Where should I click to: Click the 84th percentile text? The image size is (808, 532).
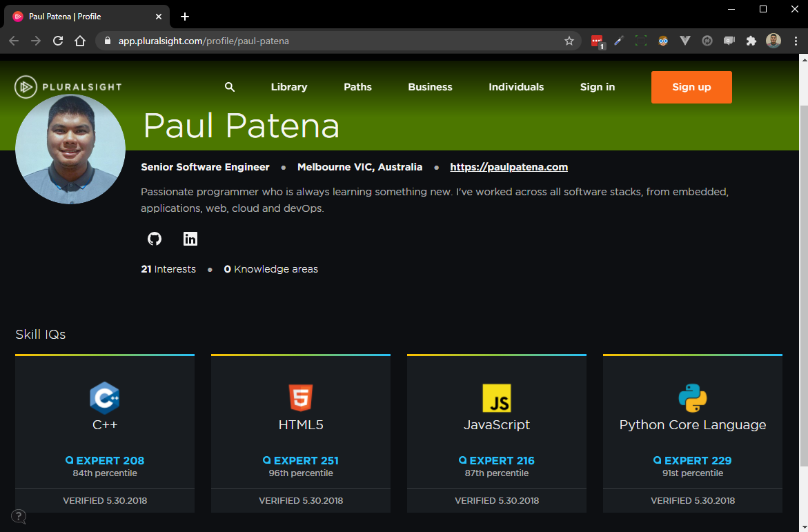pos(105,473)
